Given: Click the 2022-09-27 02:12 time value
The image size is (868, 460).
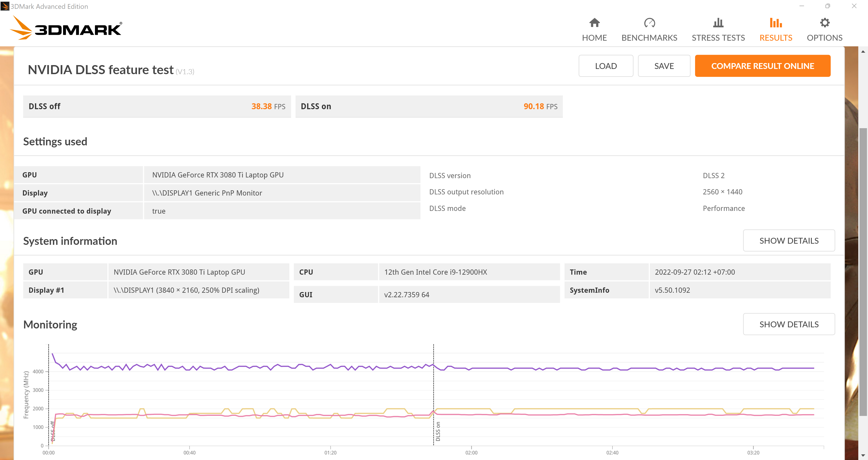Looking at the screenshot, I should 694,272.
